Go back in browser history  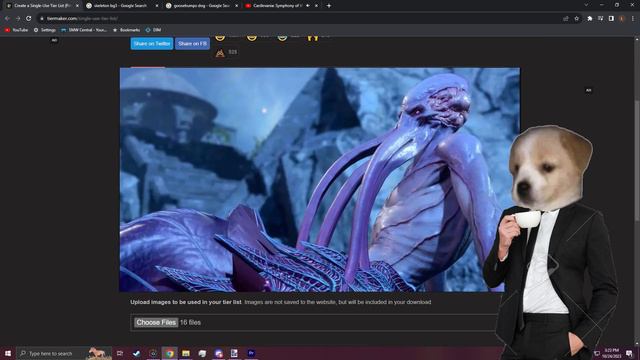point(7,18)
